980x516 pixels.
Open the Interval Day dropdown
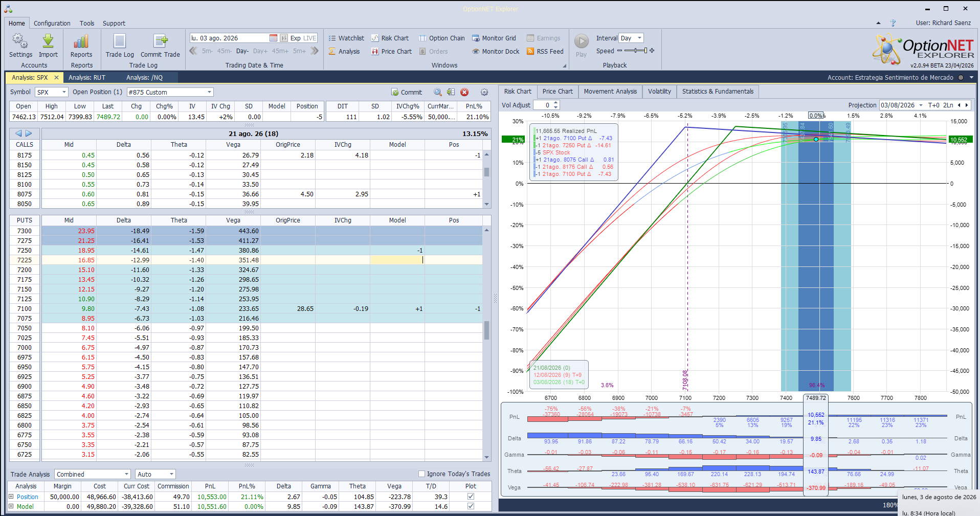pos(639,38)
